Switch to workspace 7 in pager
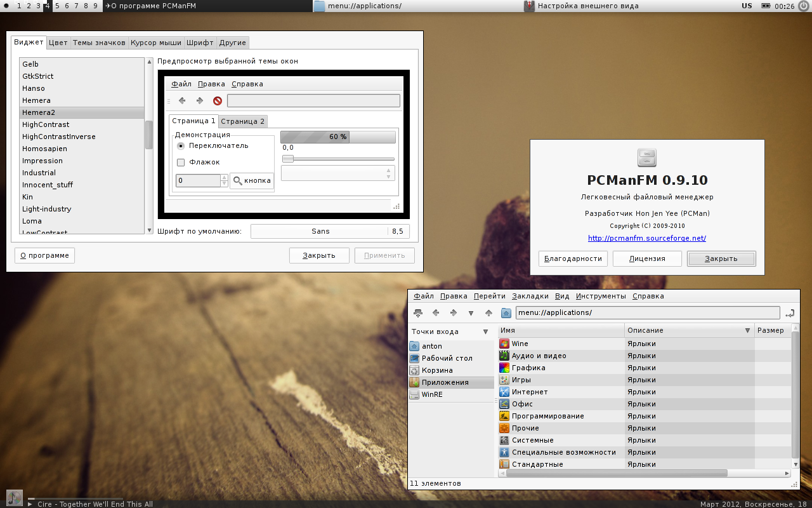This screenshot has width=812, height=508. [x=76, y=6]
